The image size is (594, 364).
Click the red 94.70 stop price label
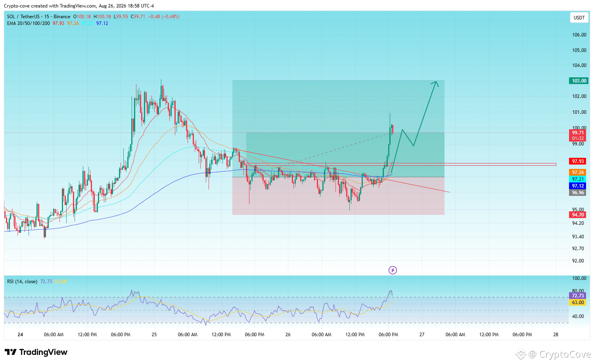pos(578,215)
